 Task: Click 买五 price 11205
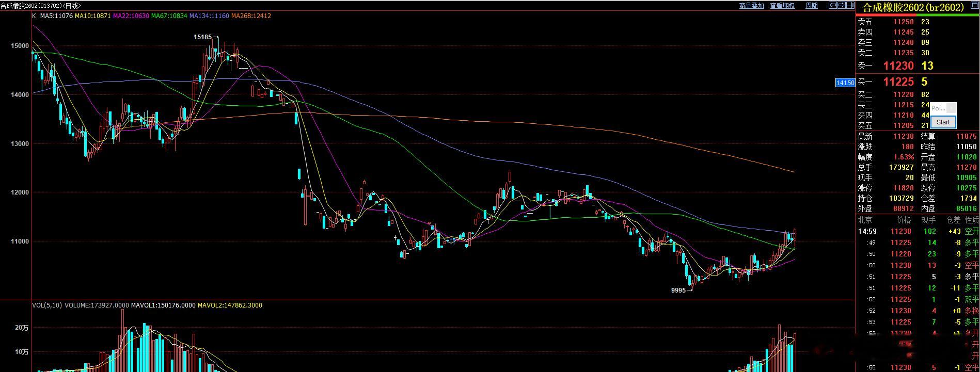click(x=904, y=126)
